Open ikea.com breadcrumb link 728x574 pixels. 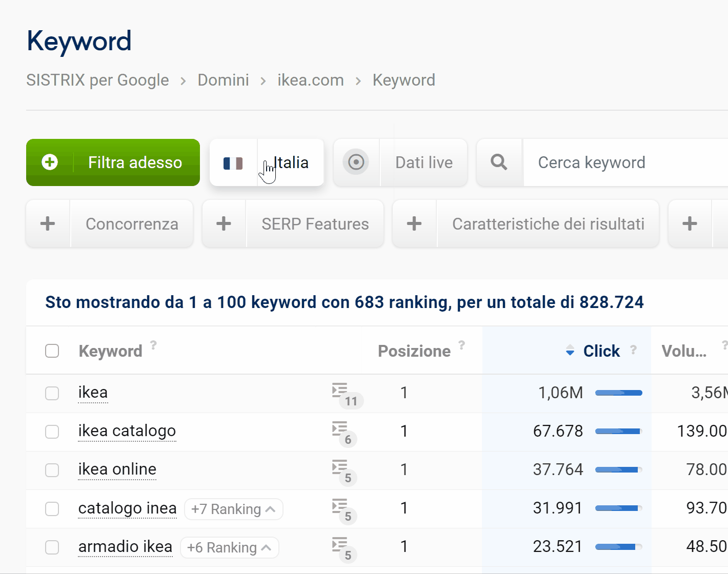[311, 80]
